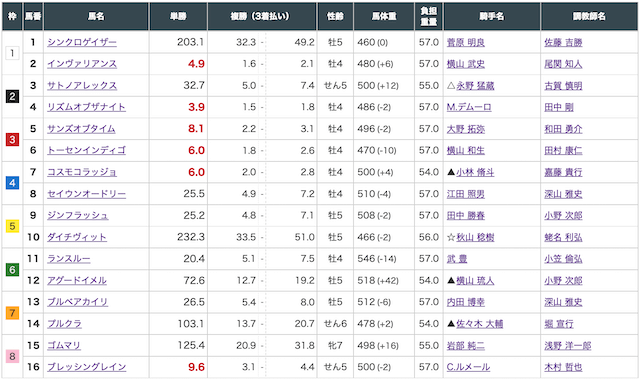Click the green bracket 6 badge
This screenshot has width=640, height=380.
pos(12,269)
